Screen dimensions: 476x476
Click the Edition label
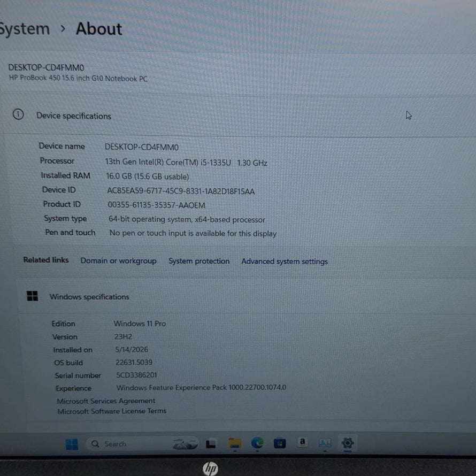[64, 324]
